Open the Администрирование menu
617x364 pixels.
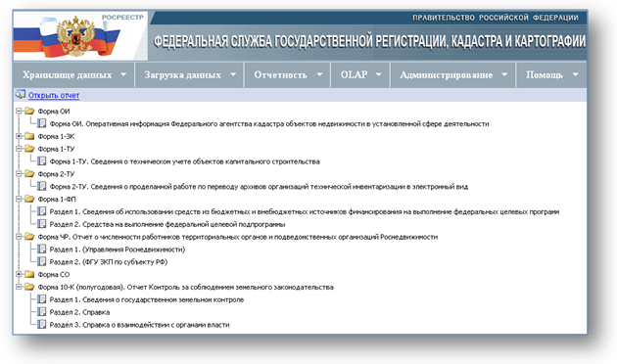tap(452, 74)
